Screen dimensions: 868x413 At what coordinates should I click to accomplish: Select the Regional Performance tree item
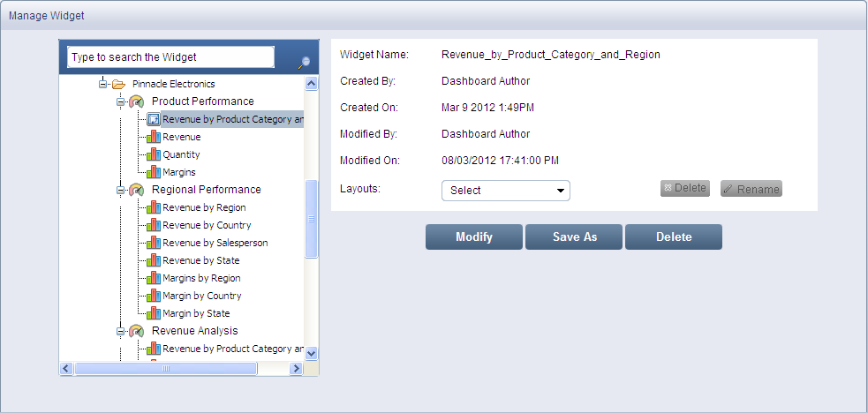(x=207, y=190)
